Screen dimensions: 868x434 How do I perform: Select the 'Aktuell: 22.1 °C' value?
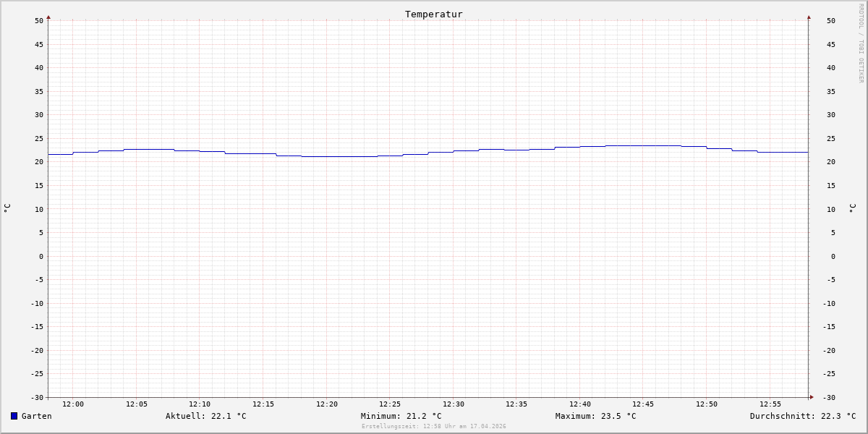coord(206,416)
